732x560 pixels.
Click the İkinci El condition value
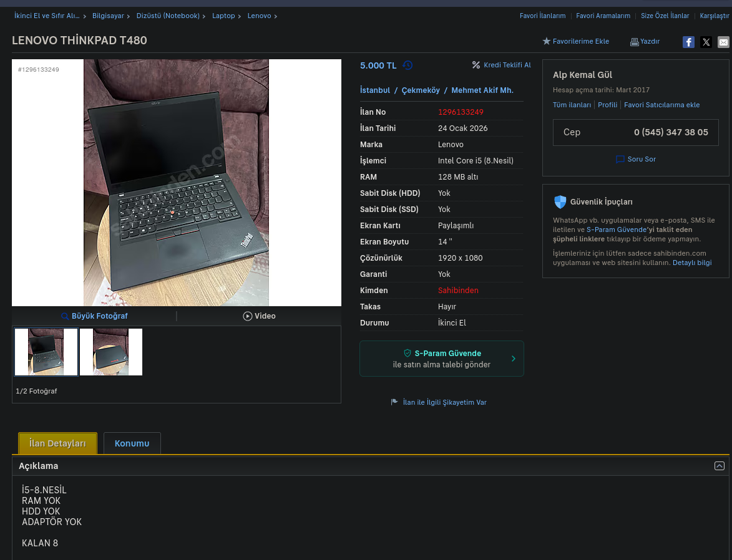coord(452,323)
